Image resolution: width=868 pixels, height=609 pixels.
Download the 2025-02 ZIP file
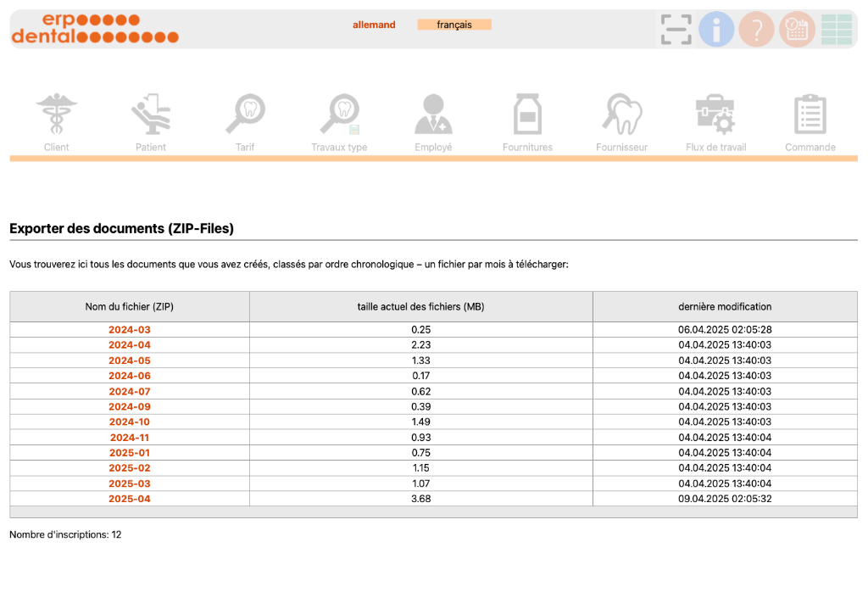coord(130,468)
